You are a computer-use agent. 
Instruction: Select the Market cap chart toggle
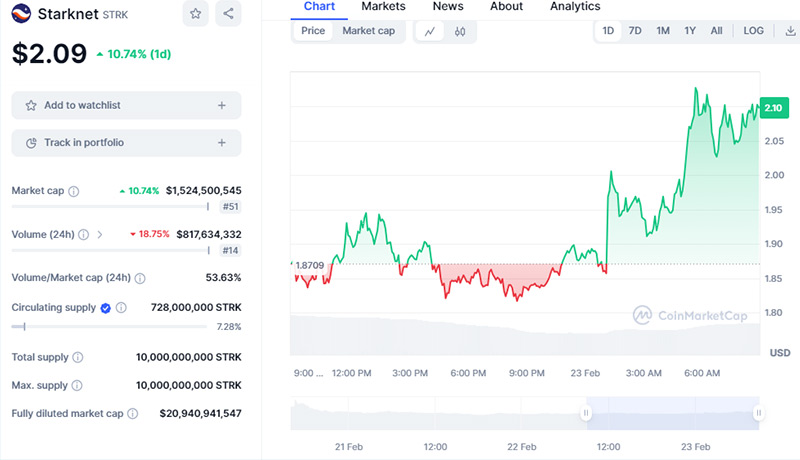coord(368,31)
